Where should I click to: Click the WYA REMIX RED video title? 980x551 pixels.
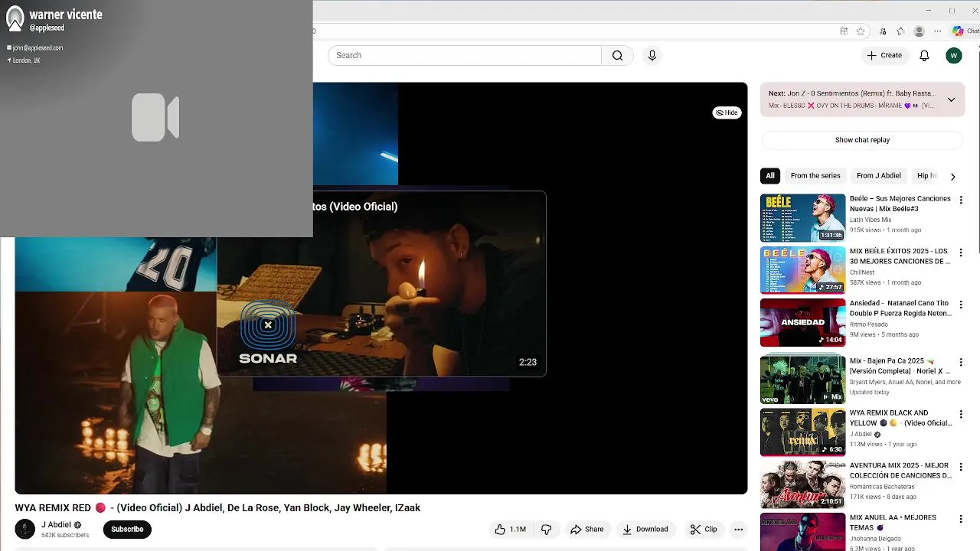click(217, 507)
